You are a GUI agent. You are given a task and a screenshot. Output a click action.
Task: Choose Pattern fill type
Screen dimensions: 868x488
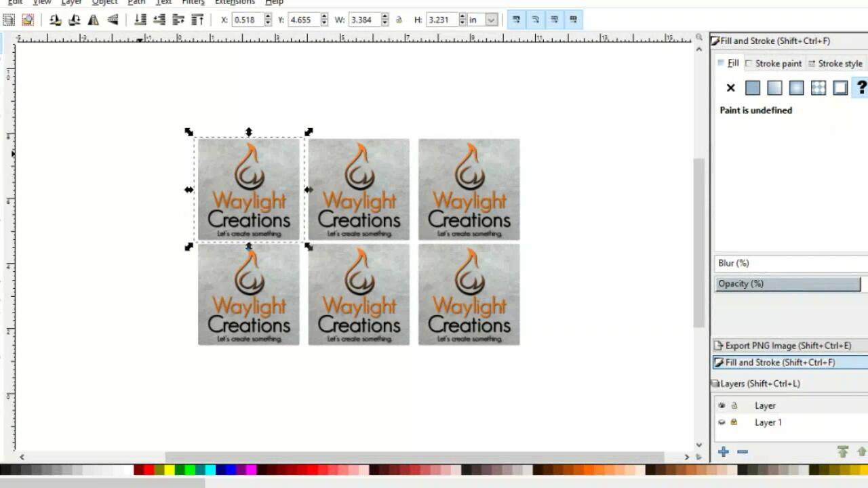[818, 87]
